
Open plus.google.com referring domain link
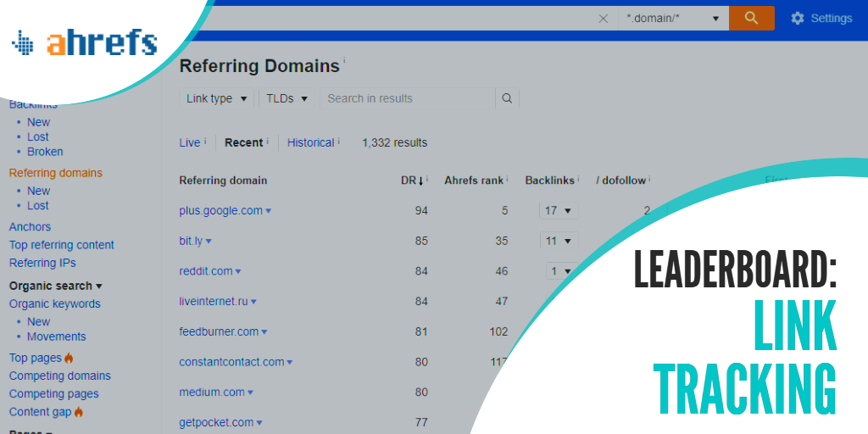(221, 211)
